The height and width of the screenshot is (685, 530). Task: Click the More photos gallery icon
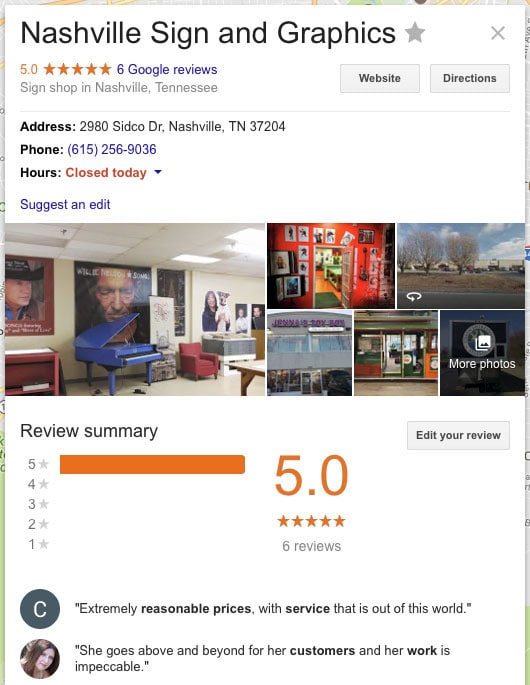click(482, 342)
